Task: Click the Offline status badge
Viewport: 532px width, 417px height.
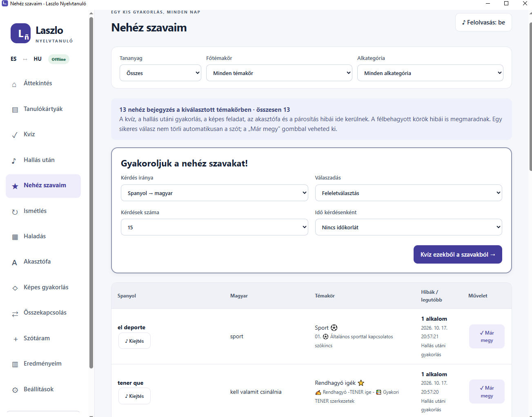Action: [x=59, y=59]
